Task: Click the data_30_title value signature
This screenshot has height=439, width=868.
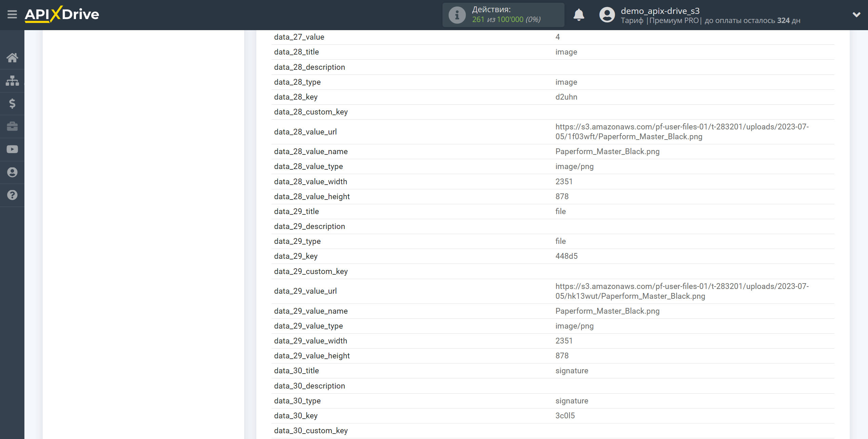Action: tap(572, 371)
